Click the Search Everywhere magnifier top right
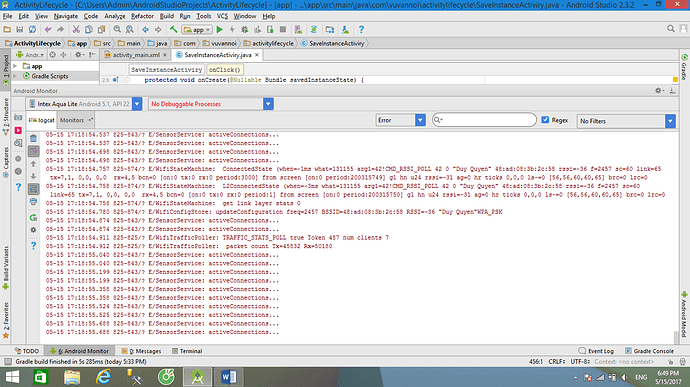 tap(670, 29)
